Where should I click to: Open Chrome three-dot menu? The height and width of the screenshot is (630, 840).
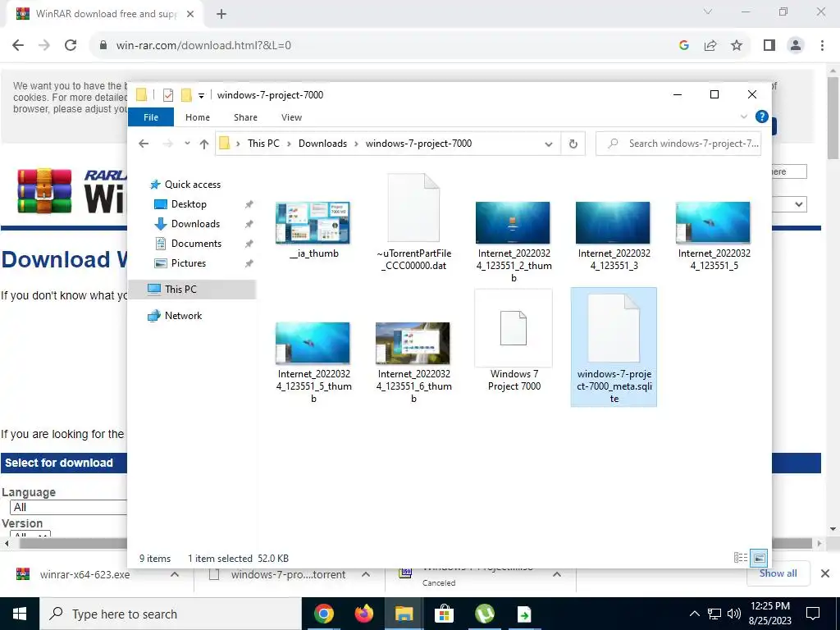pos(822,46)
